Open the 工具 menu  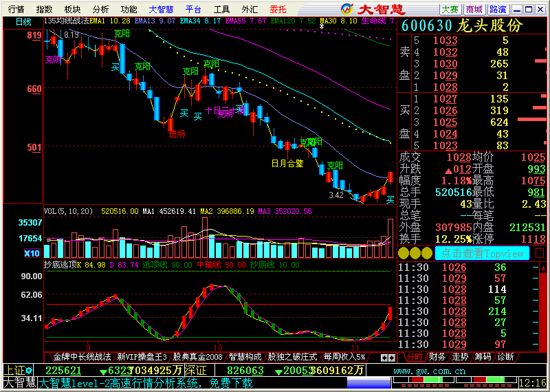point(221,9)
